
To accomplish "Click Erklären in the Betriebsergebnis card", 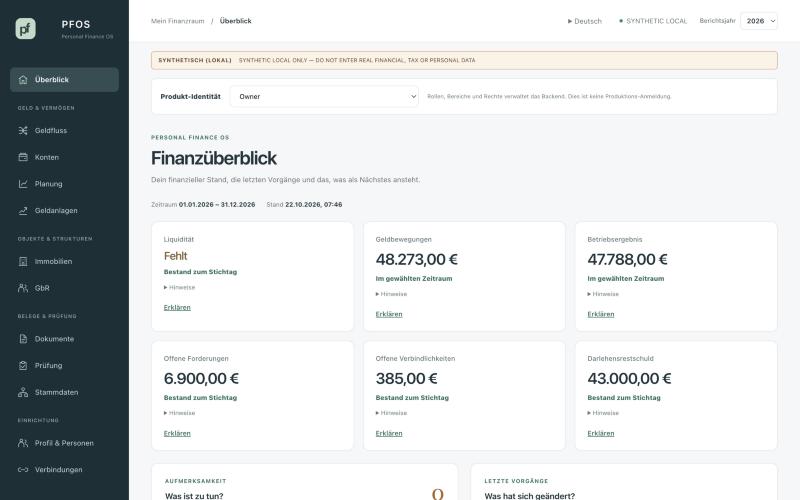I will pos(601,314).
